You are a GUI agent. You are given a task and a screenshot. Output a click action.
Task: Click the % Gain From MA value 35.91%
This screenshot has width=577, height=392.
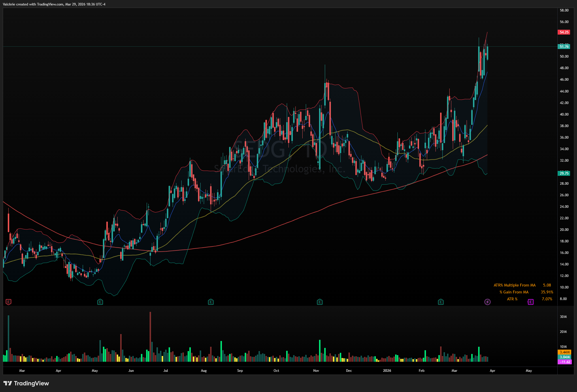(547, 292)
